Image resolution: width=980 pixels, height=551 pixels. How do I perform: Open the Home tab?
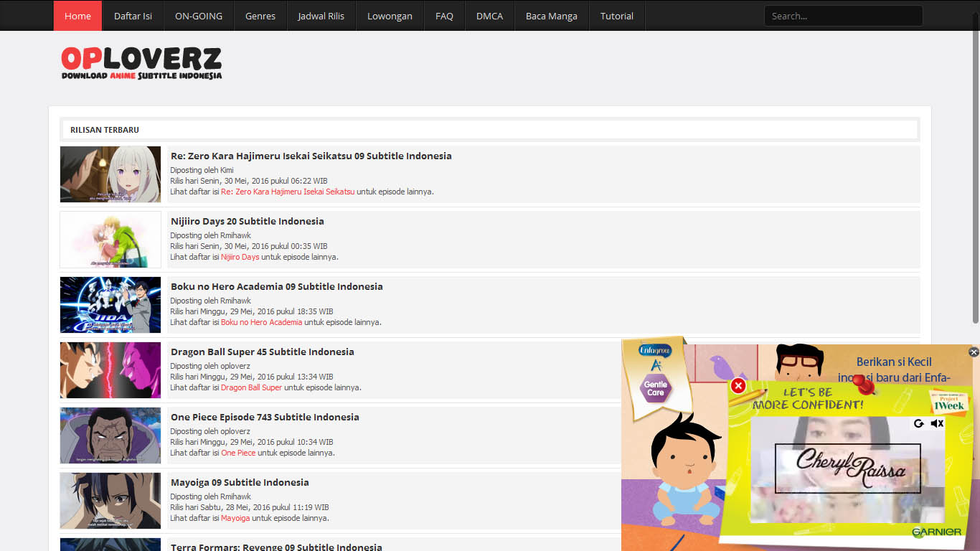point(77,16)
